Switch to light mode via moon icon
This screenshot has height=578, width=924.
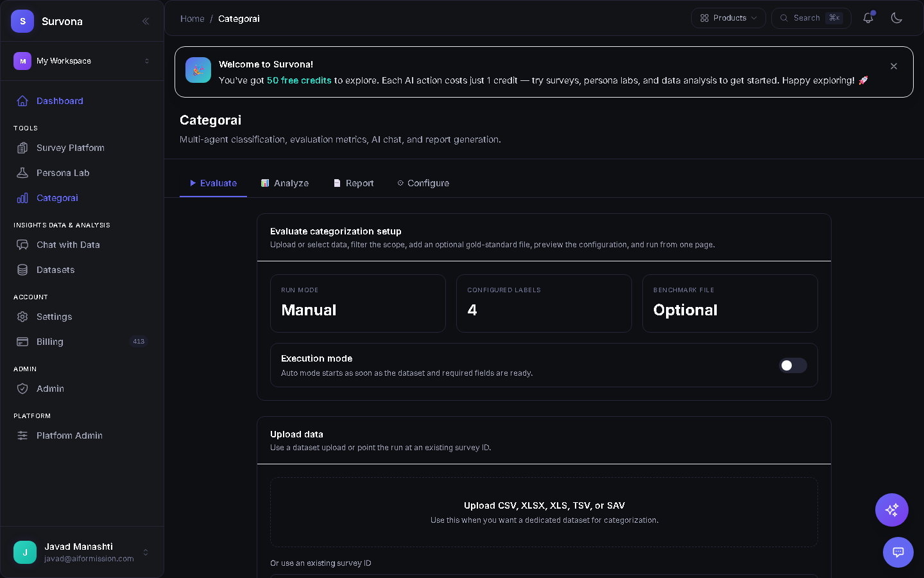(896, 18)
